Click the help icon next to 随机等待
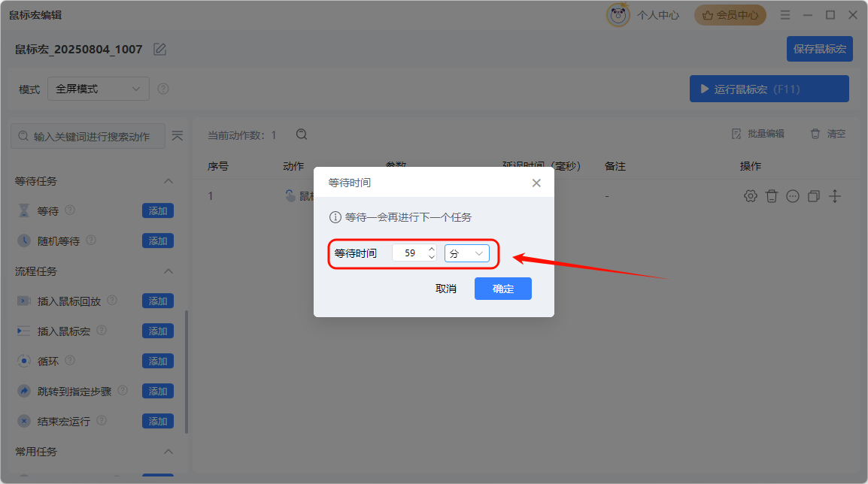Viewport: 868px width, 484px height. (91, 240)
